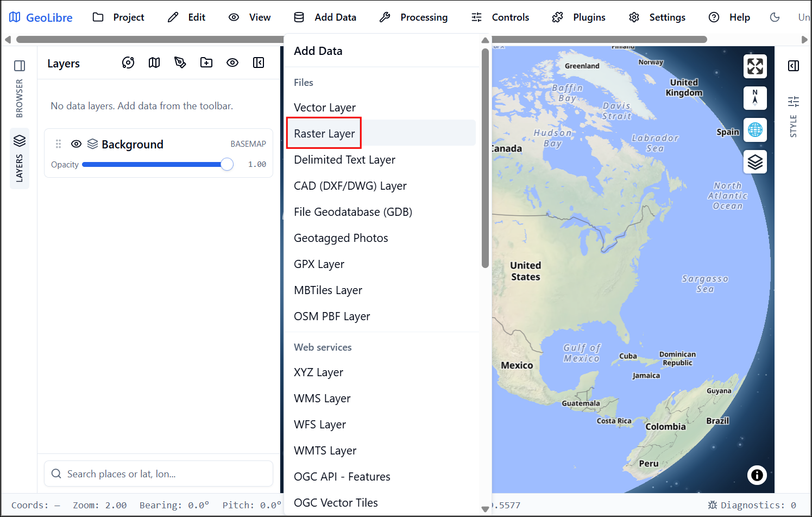Image resolution: width=812 pixels, height=517 pixels.
Task: Open the Help menu
Action: [x=729, y=17]
